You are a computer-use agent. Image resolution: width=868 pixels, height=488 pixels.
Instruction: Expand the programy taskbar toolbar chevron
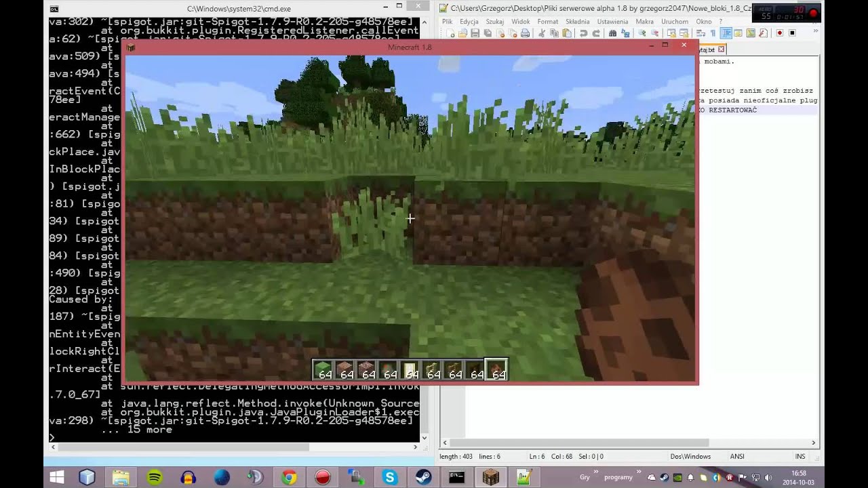pyautogui.click(x=639, y=471)
